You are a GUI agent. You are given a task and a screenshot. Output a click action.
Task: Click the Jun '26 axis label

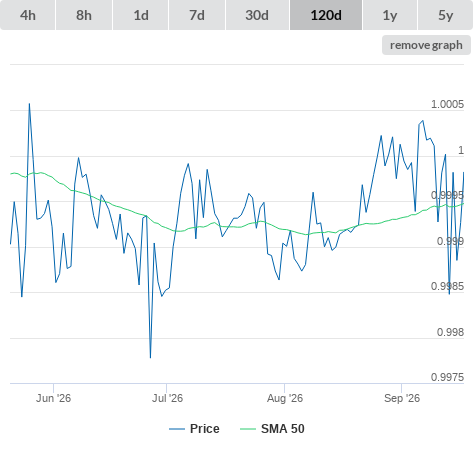pyautogui.click(x=53, y=398)
